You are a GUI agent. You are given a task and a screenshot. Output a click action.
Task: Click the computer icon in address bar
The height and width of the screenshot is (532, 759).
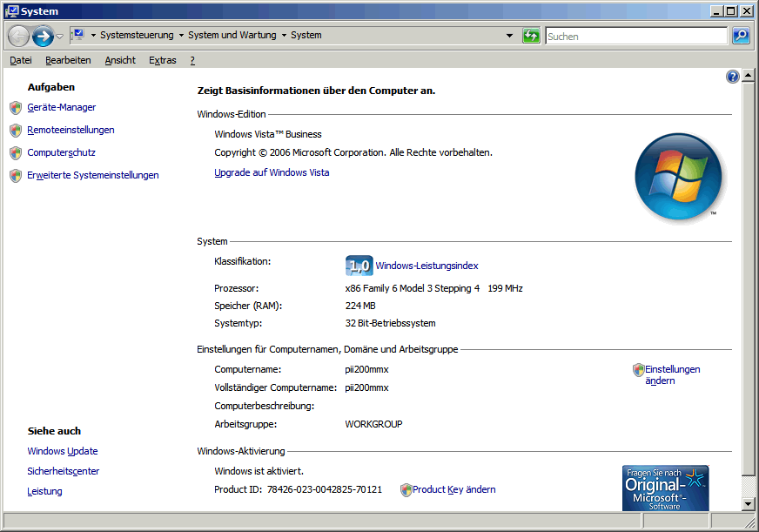click(x=77, y=35)
